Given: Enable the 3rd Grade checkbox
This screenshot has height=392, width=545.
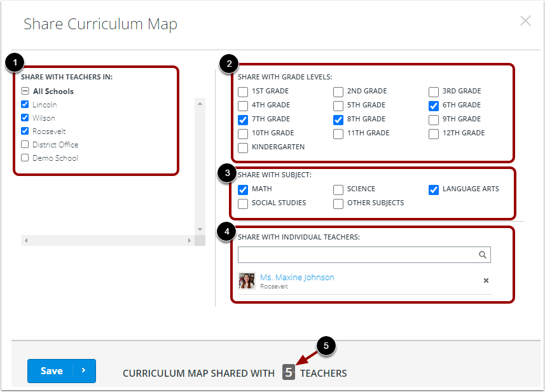Looking at the screenshot, I should pyautogui.click(x=434, y=92).
